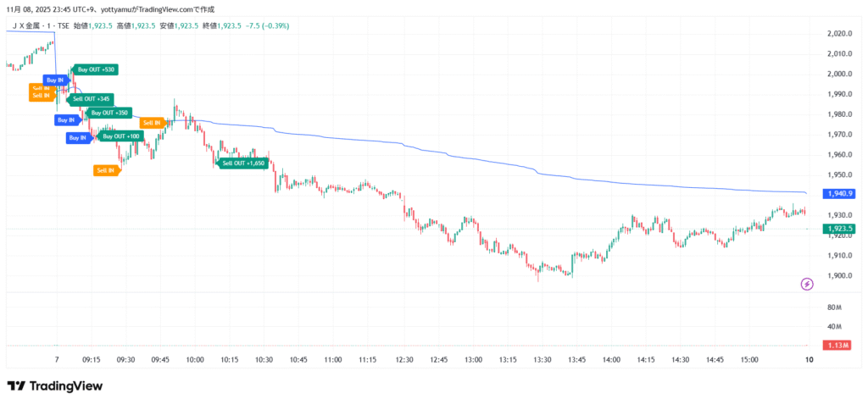Click the 2,020.0 price scale label

coord(837,34)
